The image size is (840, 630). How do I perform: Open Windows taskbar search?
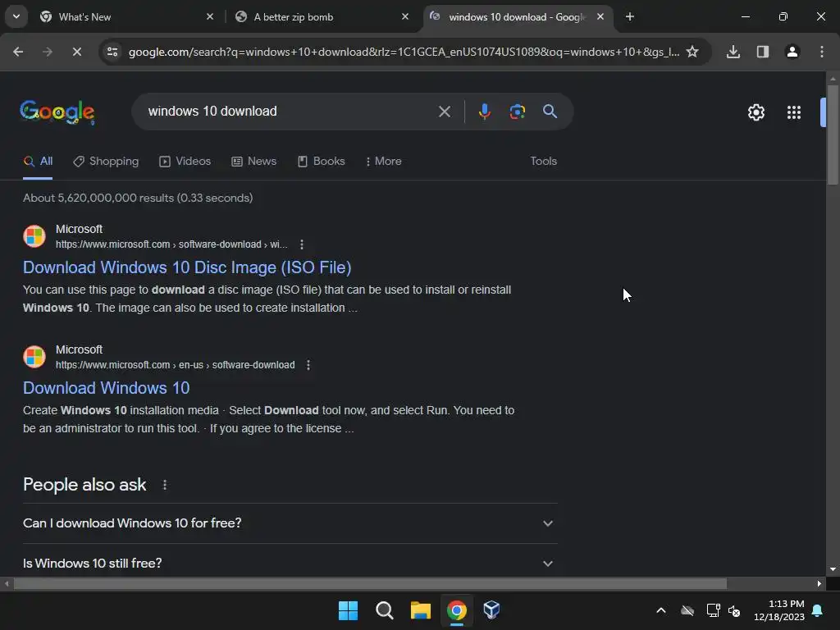tap(384, 610)
